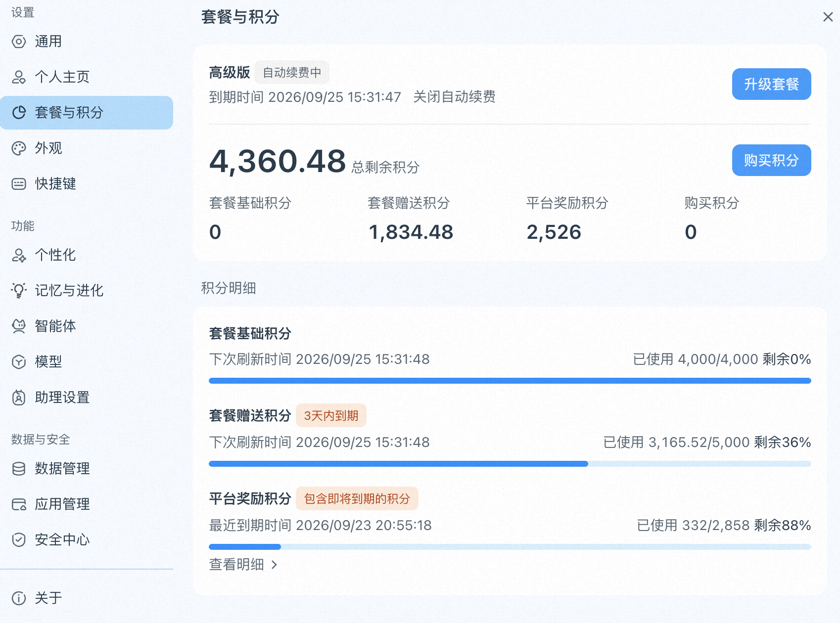Click the 1,834.48 gifted points value
This screenshot has height=623, width=840.
pyautogui.click(x=411, y=232)
